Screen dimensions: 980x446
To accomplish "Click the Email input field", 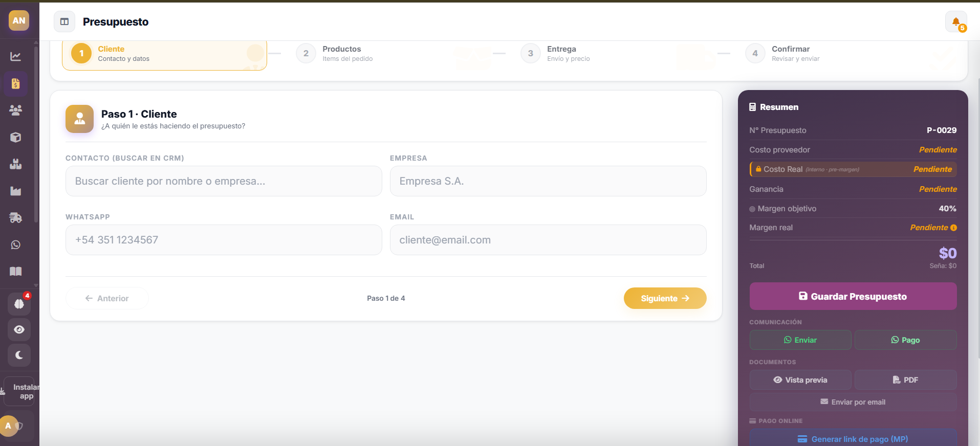I will click(x=548, y=240).
